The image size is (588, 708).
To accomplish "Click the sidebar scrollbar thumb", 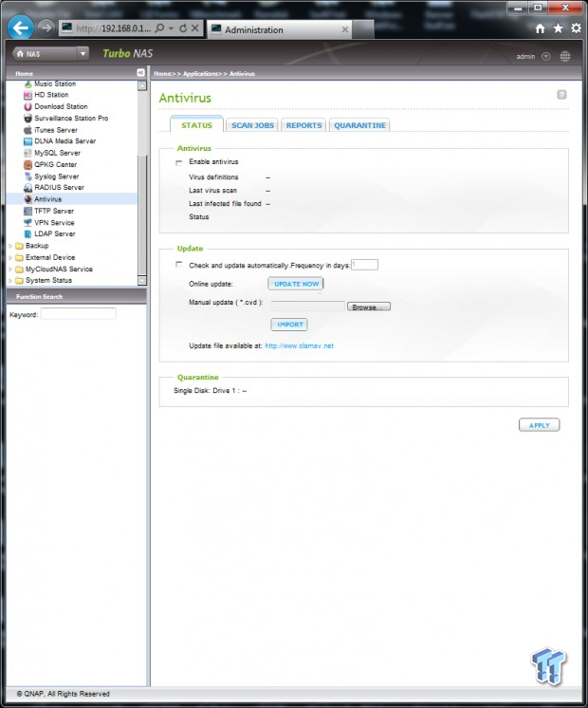I will pyautogui.click(x=142, y=214).
